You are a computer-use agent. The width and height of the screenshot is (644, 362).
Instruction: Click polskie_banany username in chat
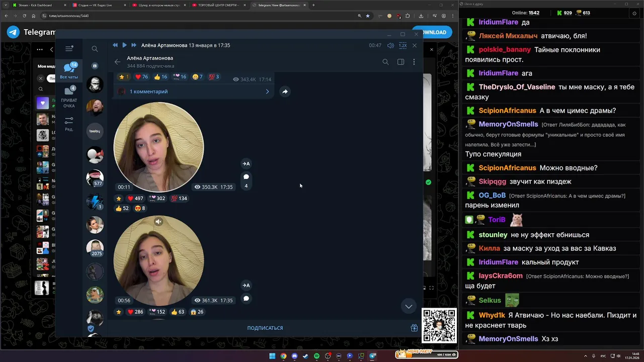pos(505,49)
